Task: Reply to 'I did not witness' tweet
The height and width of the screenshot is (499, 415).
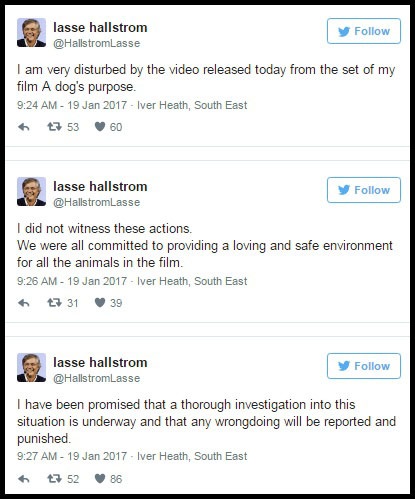Action: (24, 303)
